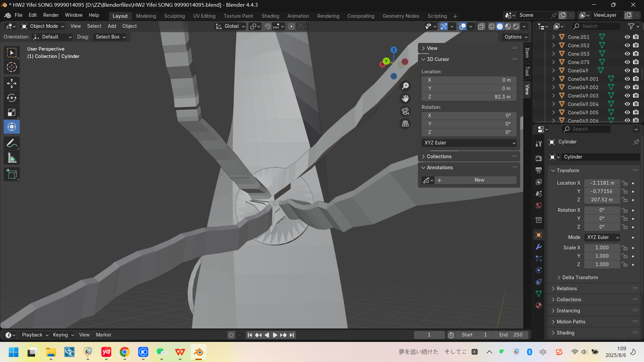Hide Cone.051 with its eye icon

[627, 37]
